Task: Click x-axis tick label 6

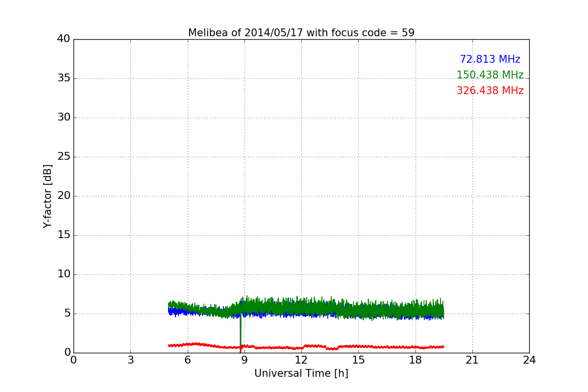Action: point(187,360)
